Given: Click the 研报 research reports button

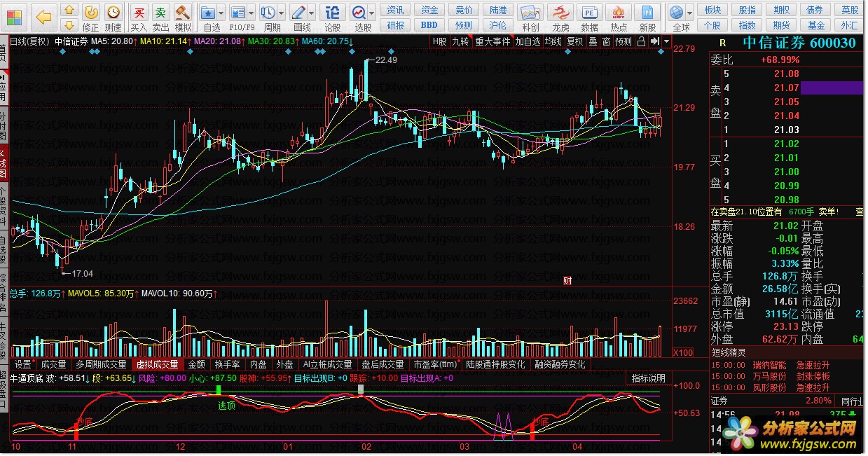Looking at the screenshot, I should click(396, 25).
